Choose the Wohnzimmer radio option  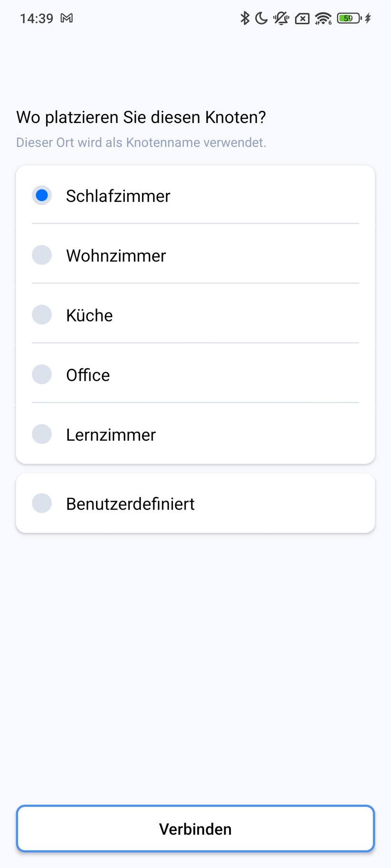click(42, 255)
